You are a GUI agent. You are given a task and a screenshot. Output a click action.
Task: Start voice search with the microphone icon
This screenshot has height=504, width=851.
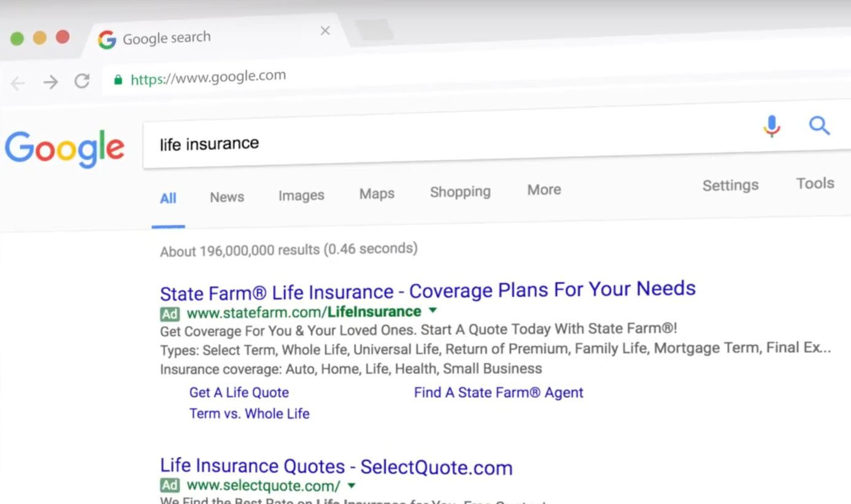(772, 126)
